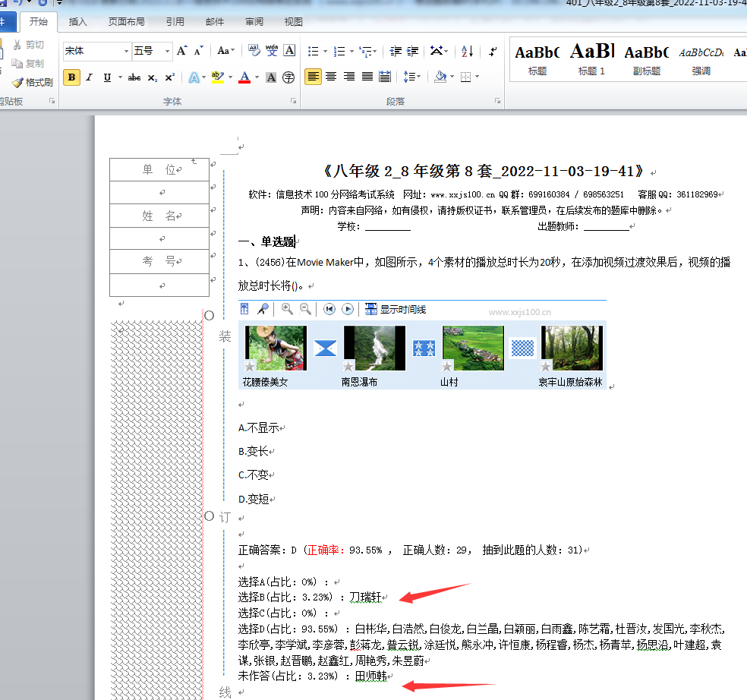Toggle Underline formatting
Image resolution: width=747 pixels, height=700 pixels.
pos(107,77)
